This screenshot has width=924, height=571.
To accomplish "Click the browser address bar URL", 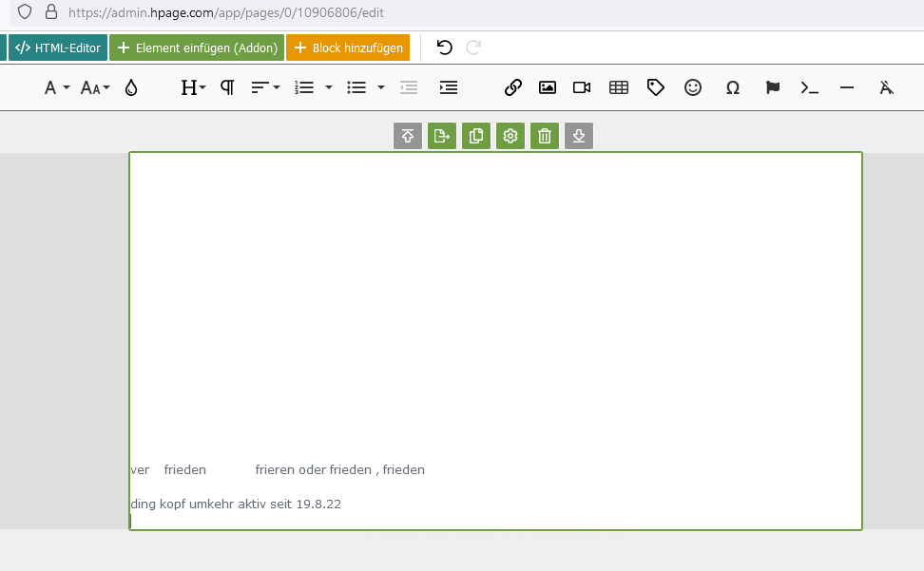I will pyautogui.click(x=225, y=12).
